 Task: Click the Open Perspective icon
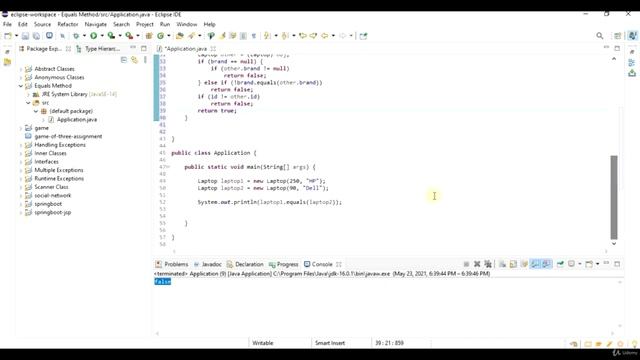point(618,36)
